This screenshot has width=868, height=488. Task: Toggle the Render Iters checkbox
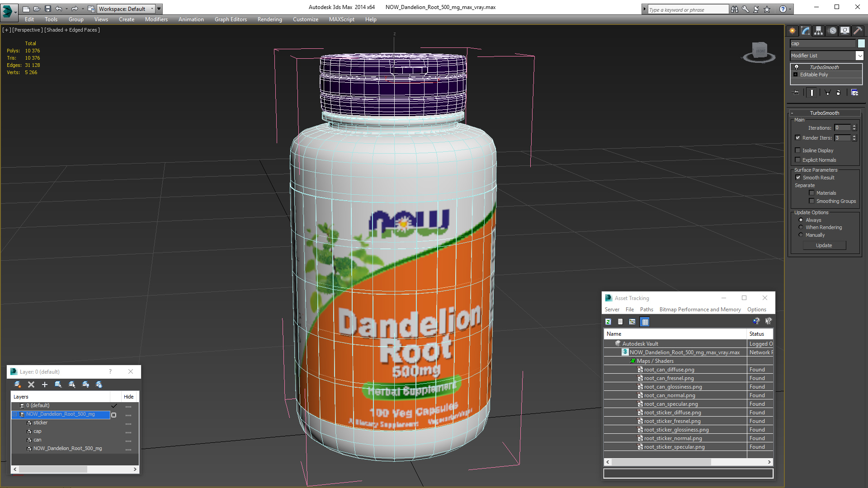point(797,138)
